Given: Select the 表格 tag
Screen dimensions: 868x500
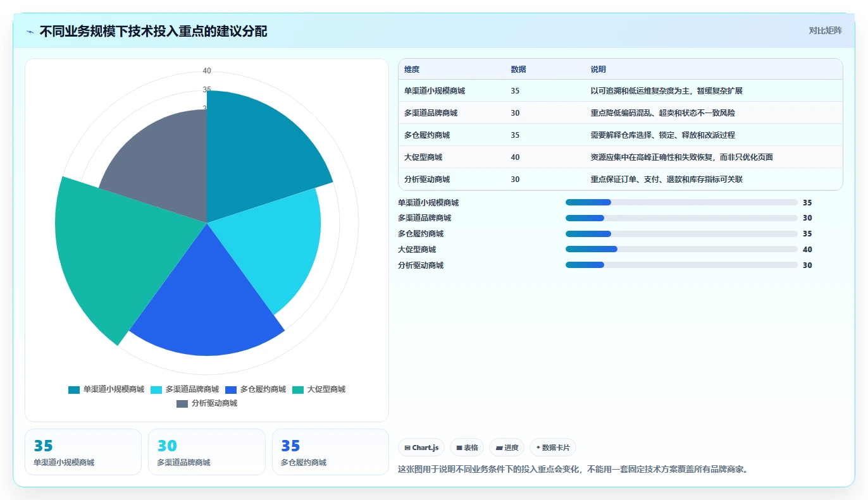Looking at the screenshot, I should pos(467,448).
